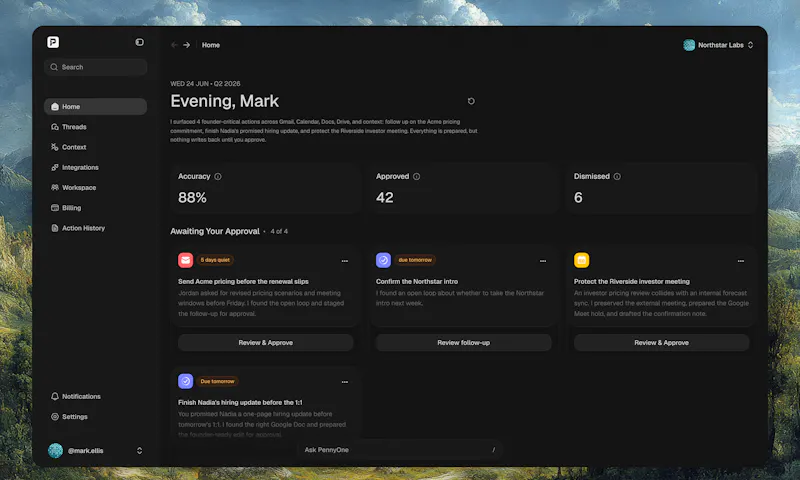Open Confirm the Northstar intro title
This screenshot has height=480, width=800.
coord(417,282)
